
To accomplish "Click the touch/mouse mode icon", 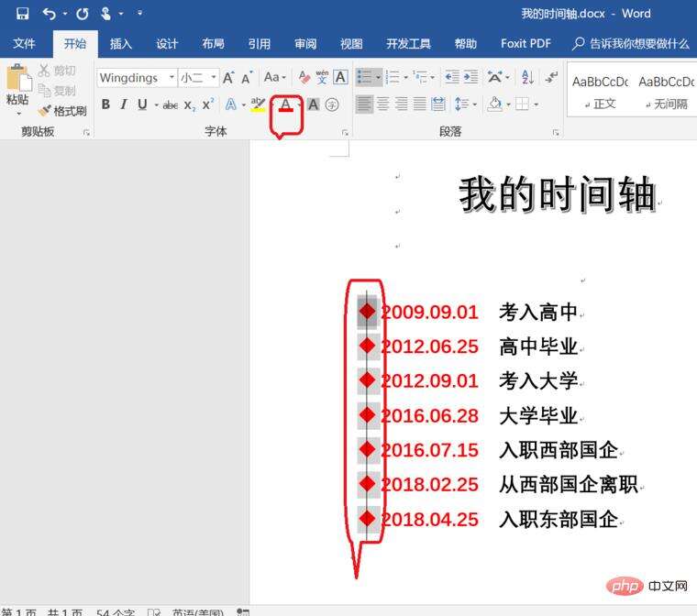I will pyautogui.click(x=105, y=15).
